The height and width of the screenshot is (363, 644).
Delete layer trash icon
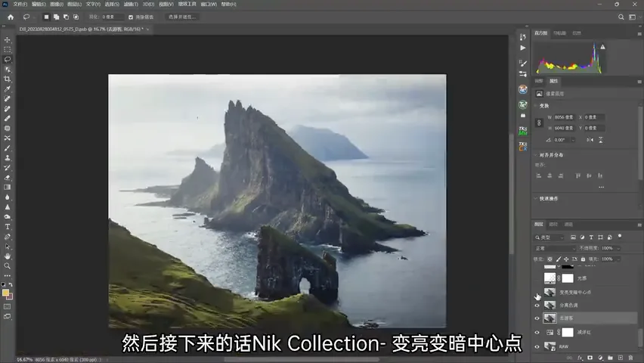[x=630, y=358]
